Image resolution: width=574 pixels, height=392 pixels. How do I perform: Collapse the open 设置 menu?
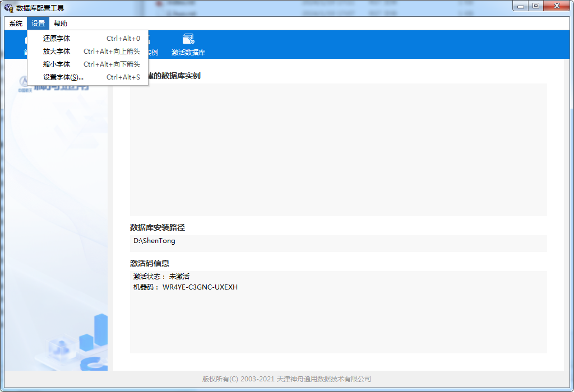[38, 24]
